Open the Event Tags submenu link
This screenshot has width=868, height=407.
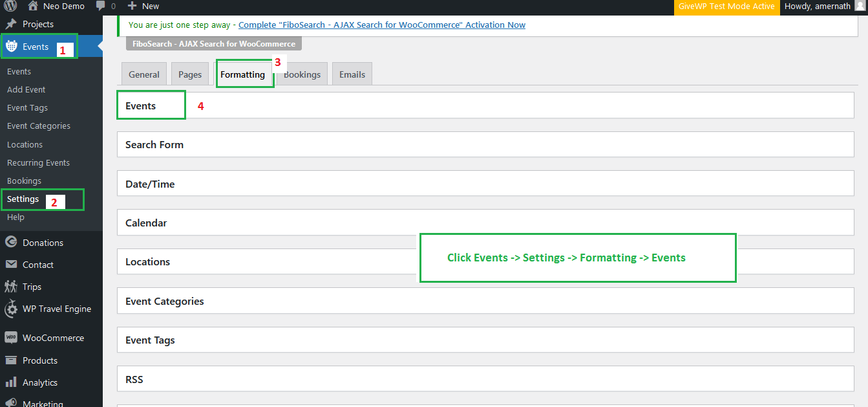(27, 107)
